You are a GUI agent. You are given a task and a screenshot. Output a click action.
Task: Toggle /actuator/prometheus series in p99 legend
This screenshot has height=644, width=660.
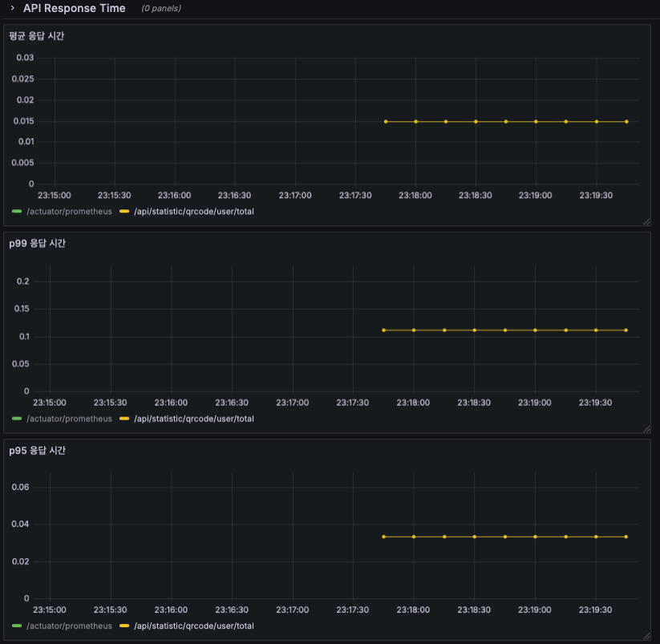(70, 419)
